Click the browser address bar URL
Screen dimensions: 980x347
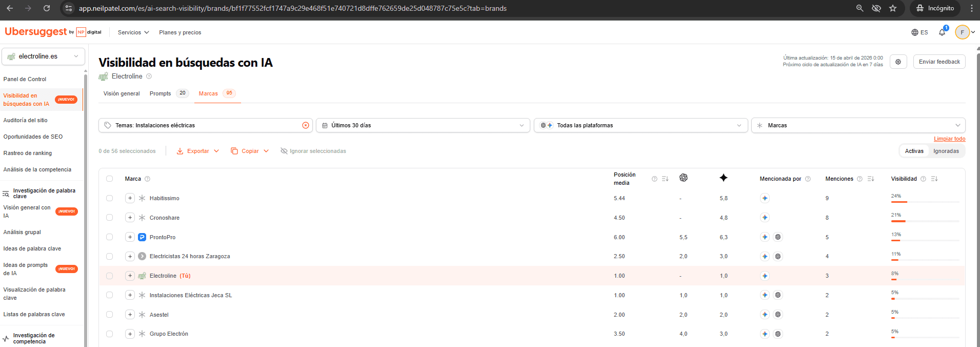[x=292, y=8]
